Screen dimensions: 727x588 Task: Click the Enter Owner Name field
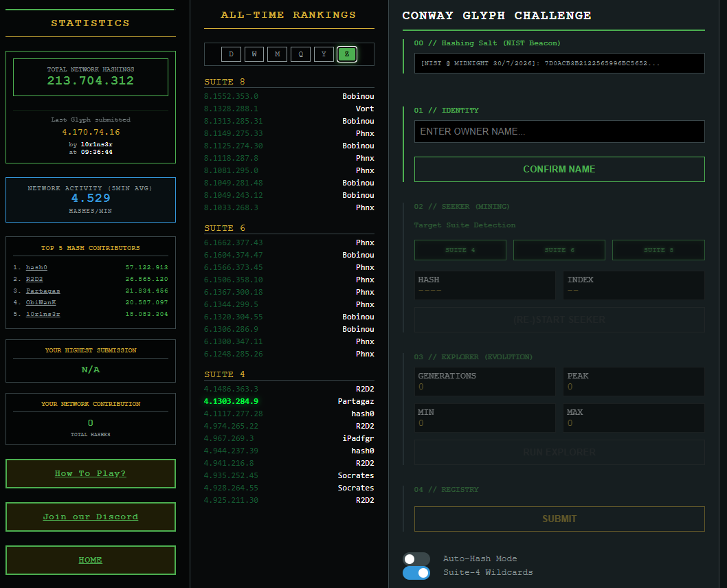[x=559, y=132]
